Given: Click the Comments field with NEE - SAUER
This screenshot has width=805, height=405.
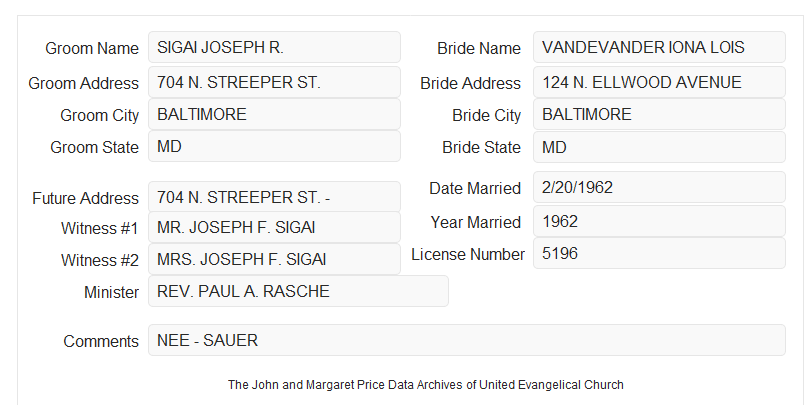Looking at the screenshot, I should (467, 340).
